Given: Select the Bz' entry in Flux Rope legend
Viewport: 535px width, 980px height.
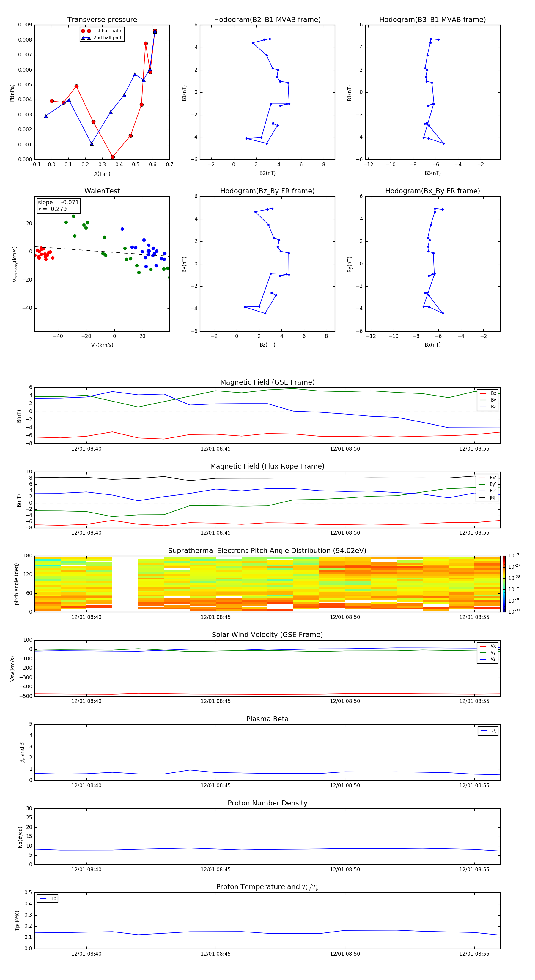Looking at the screenshot, I should click(x=487, y=491).
